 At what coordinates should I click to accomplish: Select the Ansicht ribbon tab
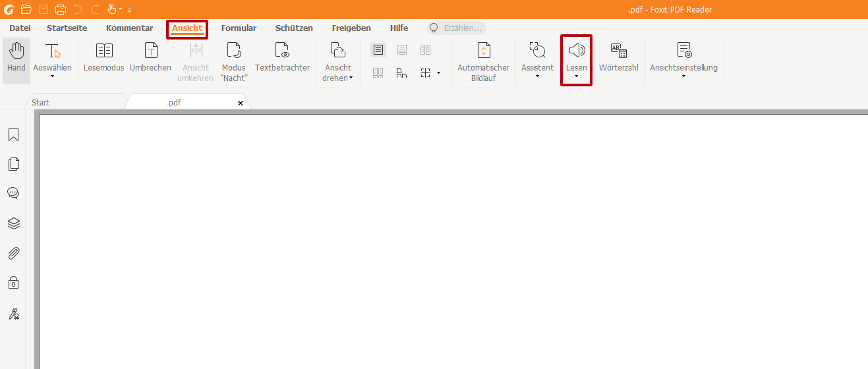[187, 28]
